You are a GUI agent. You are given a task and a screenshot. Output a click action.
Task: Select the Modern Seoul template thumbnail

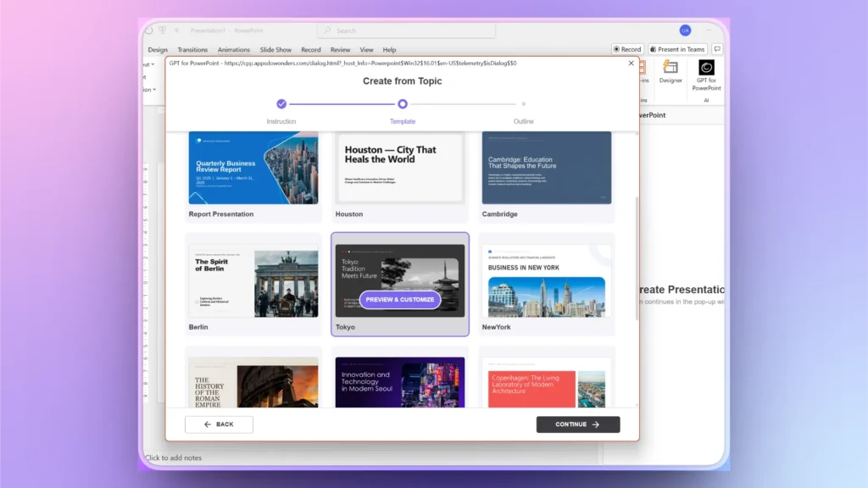click(400, 382)
